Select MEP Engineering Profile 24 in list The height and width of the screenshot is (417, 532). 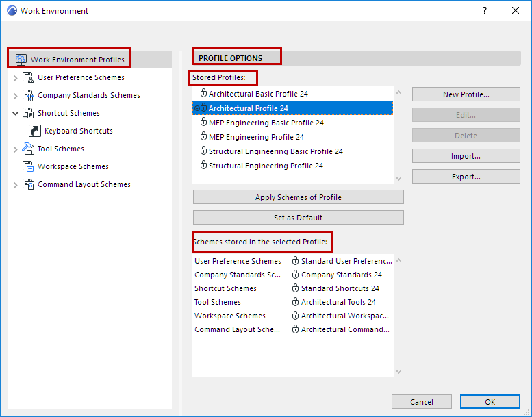pyautogui.click(x=256, y=137)
